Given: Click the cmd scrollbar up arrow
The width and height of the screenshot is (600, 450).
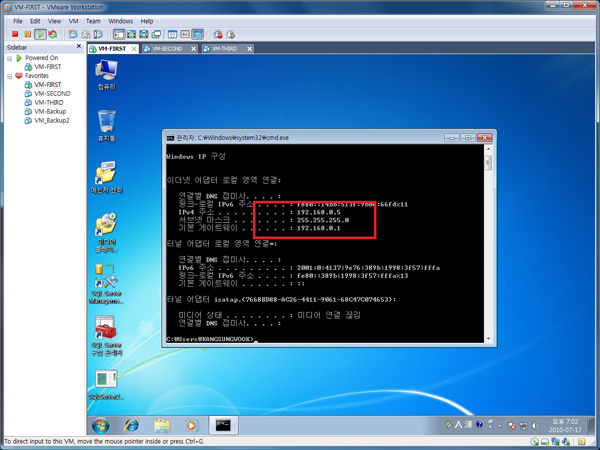Looking at the screenshot, I should pyautogui.click(x=488, y=149).
